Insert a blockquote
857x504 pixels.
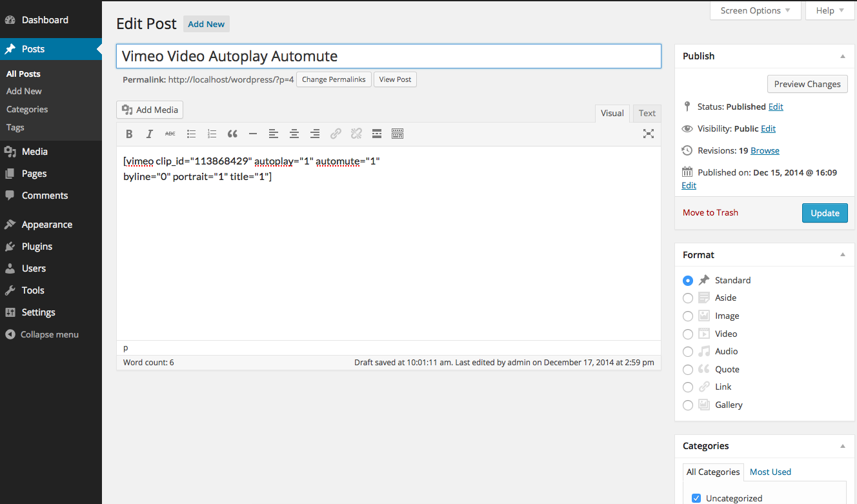pyautogui.click(x=232, y=134)
